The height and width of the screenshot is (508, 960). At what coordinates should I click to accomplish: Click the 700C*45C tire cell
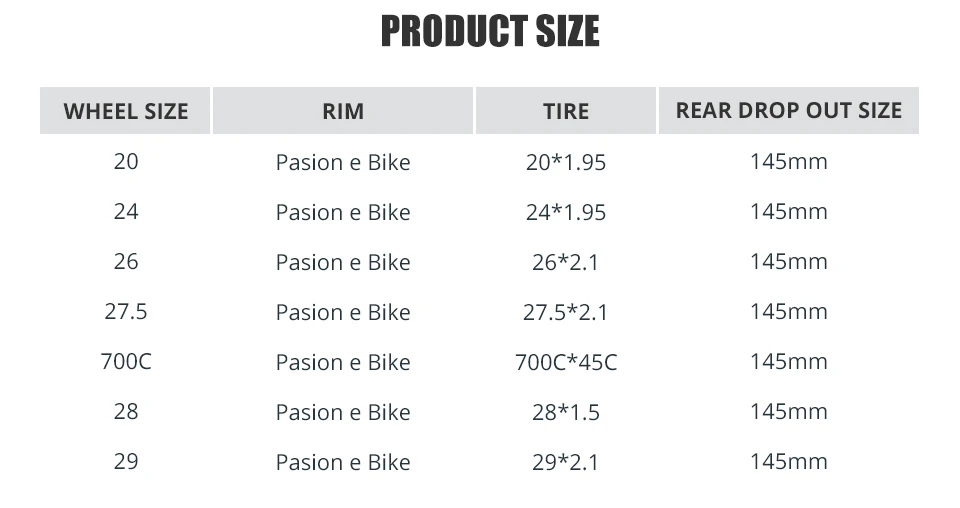point(566,362)
